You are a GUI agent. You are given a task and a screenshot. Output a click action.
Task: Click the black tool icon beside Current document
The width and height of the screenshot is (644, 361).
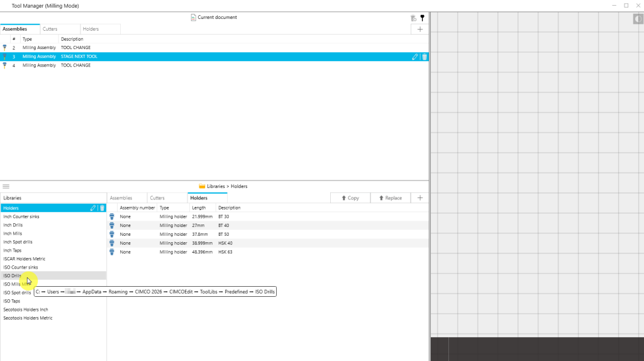(422, 18)
